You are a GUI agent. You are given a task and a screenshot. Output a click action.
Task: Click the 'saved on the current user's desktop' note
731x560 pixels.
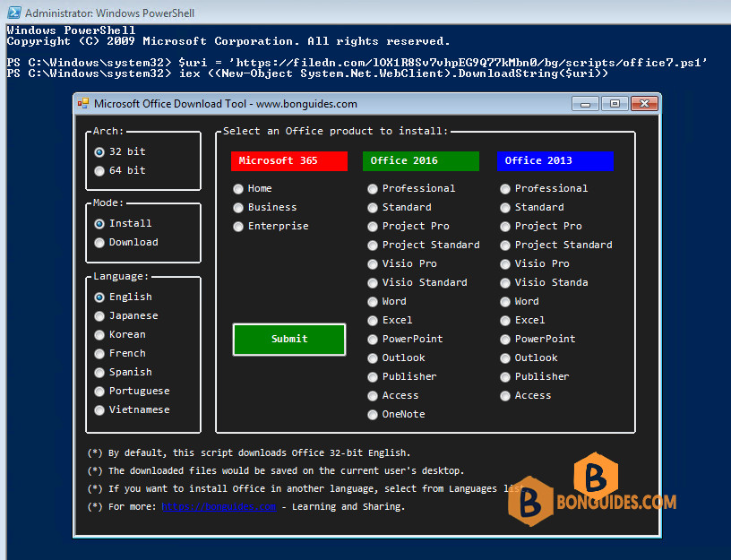coord(276,471)
